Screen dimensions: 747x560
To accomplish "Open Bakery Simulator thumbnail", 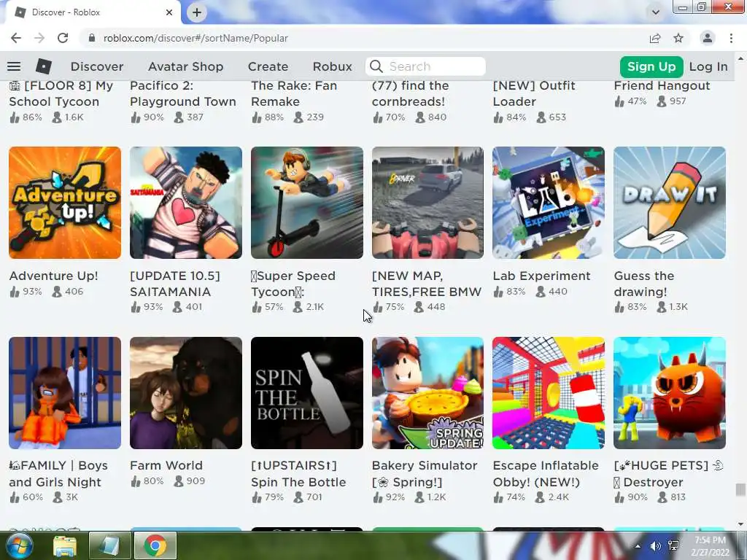I will pos(427,393).
